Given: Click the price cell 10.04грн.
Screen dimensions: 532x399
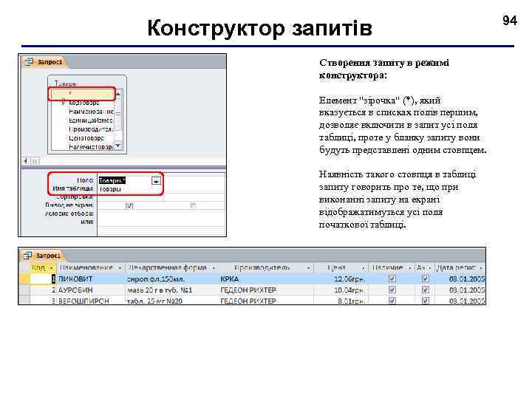Looking at the screenshot, I should (x=341, y=290).
